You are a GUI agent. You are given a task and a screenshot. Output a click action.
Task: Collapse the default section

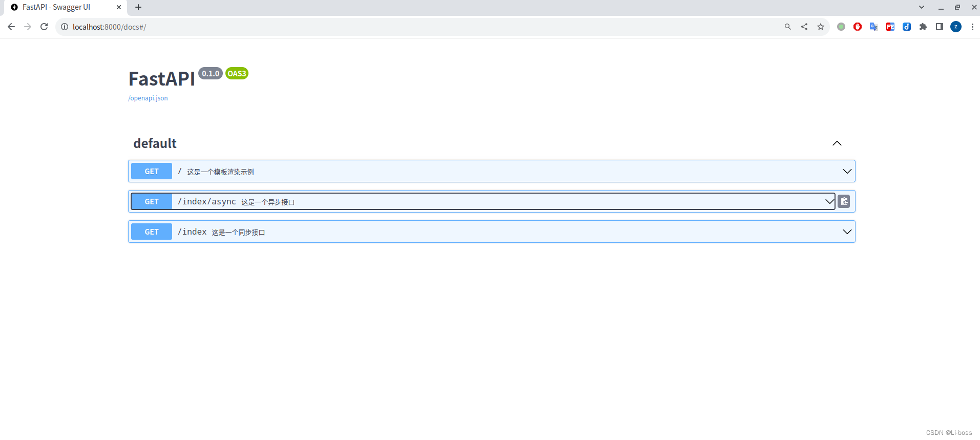click(x=837, y=143)
